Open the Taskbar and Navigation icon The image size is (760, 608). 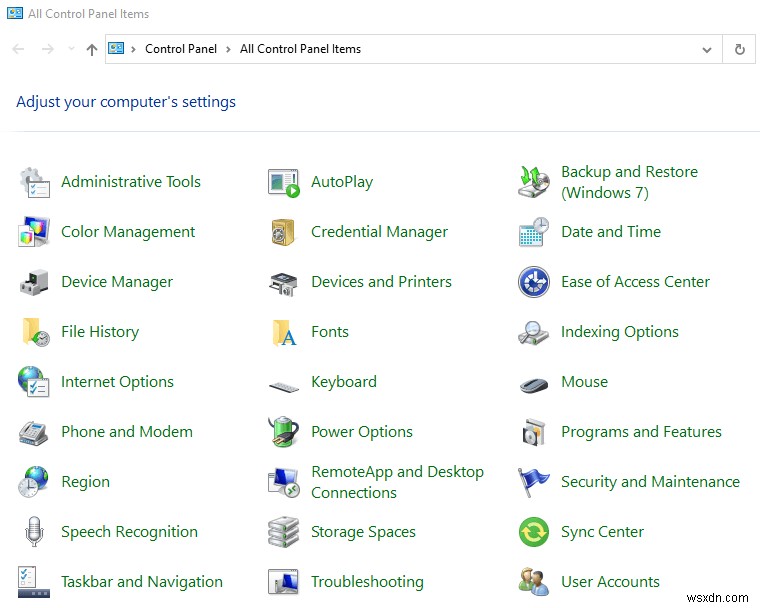[34, 582]
